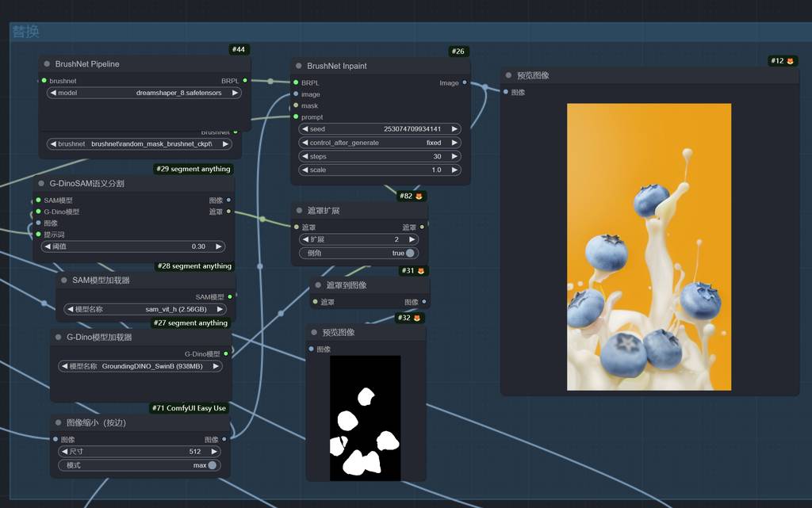Click the blueberry milk splash preview image
The image size is (812, 508).
[x=649, y=246]
